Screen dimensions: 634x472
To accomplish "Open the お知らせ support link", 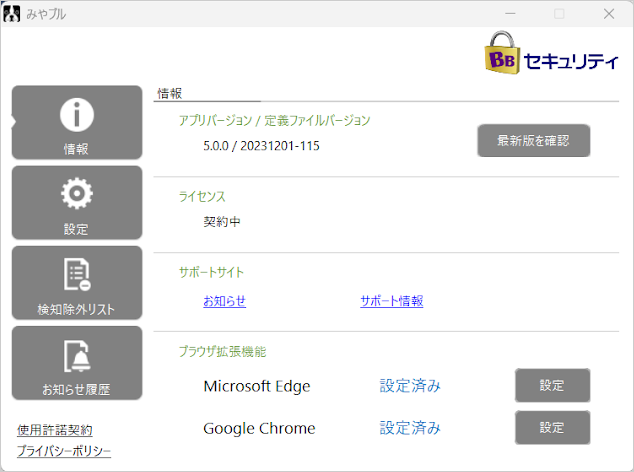I will coord(224,301).
